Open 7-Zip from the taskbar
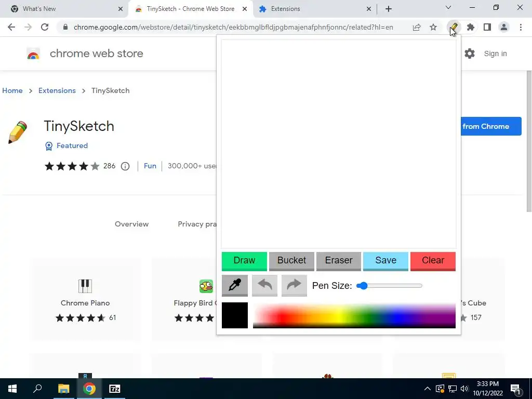 (115, 389)
